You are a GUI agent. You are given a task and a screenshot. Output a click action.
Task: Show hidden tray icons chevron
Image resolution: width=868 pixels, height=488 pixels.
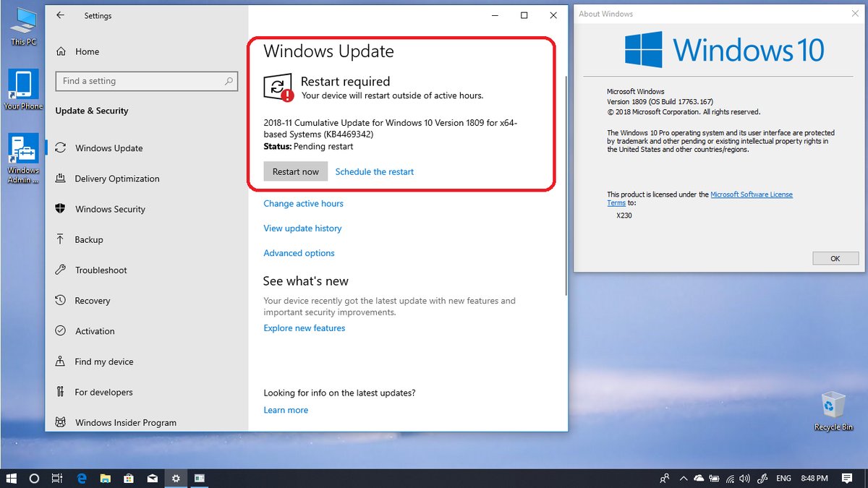coord(684,478)
